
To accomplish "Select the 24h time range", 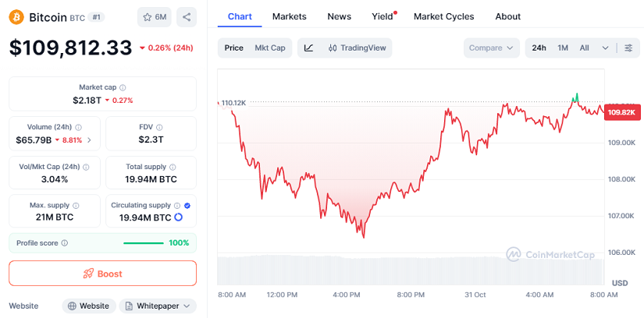I will point(539,48).
